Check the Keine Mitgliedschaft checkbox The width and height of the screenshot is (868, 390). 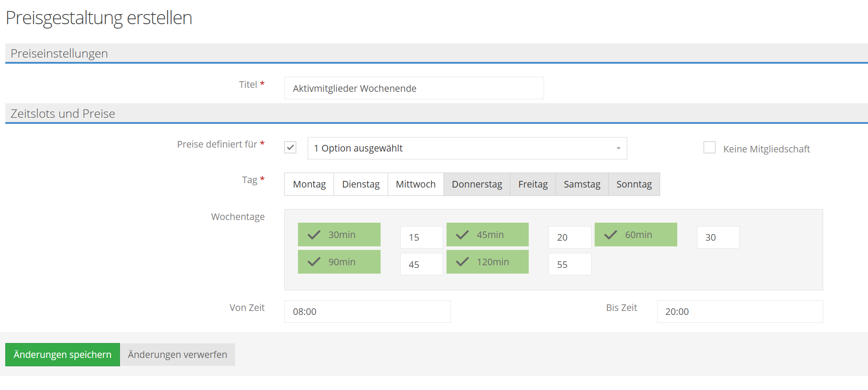(709, 148)
